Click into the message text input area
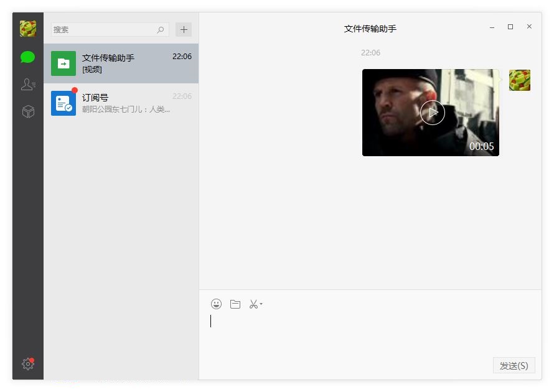Screen dimensions: 554x392 click(370, 332)
